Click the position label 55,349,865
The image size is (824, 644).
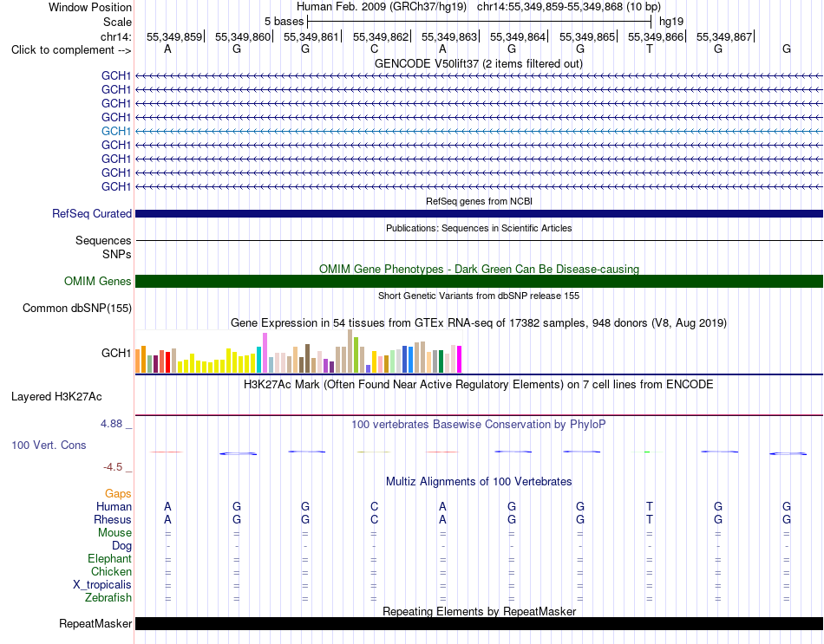(587, 36)
